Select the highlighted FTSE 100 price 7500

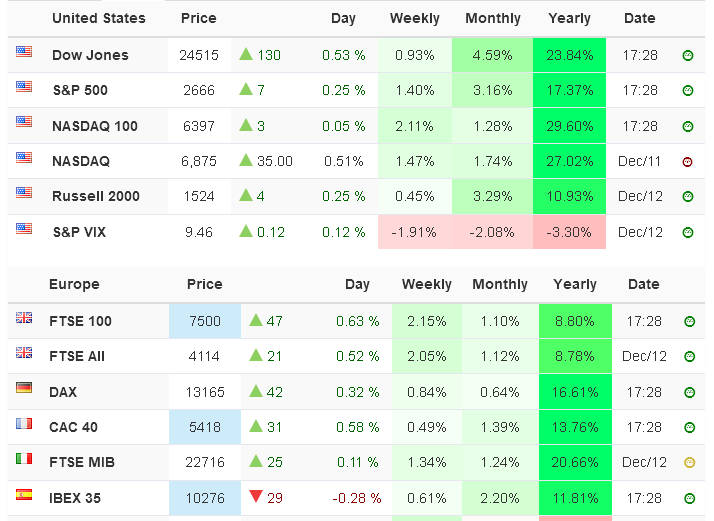tap(205, 321)
